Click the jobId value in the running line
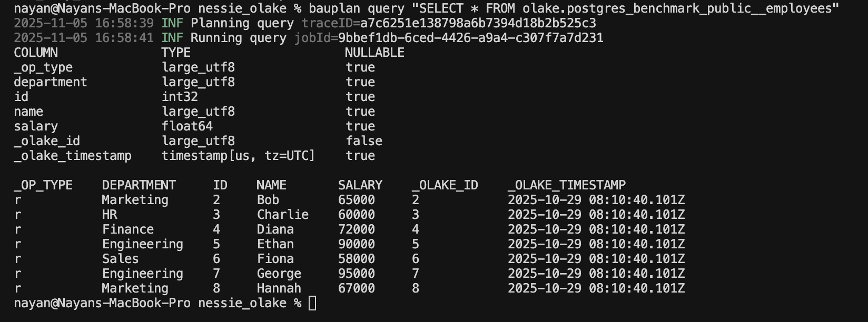 pyautogui.click(x=470, y=38)
